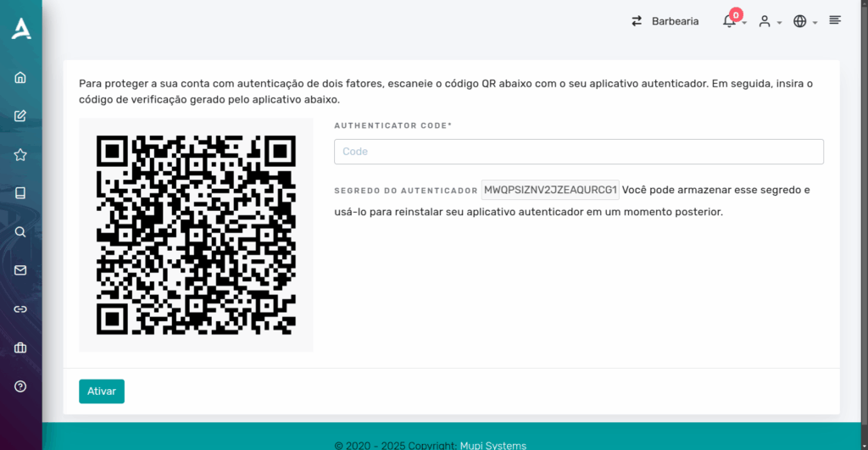Open the globe language selector
The height and width of the screenshot is (450, 868).
click(800, 21)
